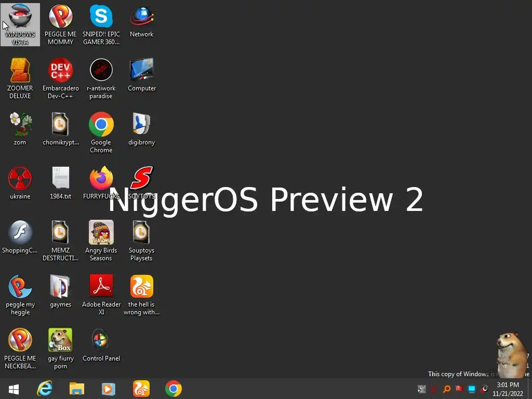Open the peggle my heggle shortcut
The width and height of the screenshot is (532, 399).
pyautogui.click(x=20, y=295)
